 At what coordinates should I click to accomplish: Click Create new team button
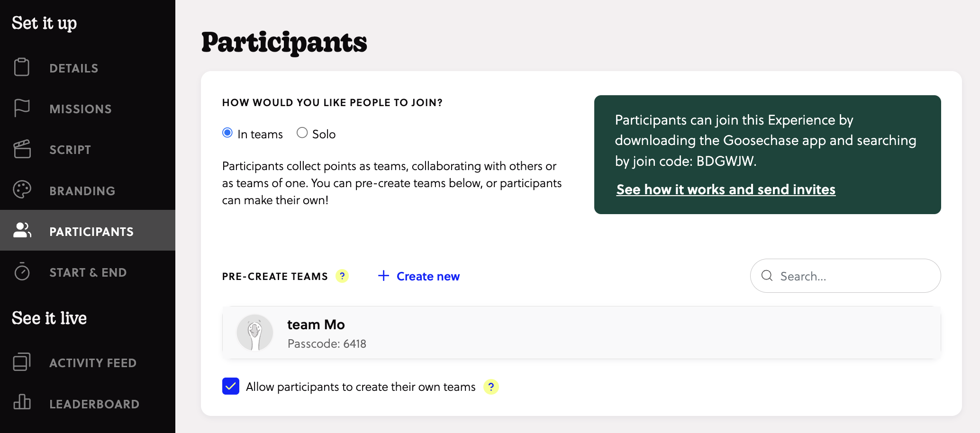(419, 276)
